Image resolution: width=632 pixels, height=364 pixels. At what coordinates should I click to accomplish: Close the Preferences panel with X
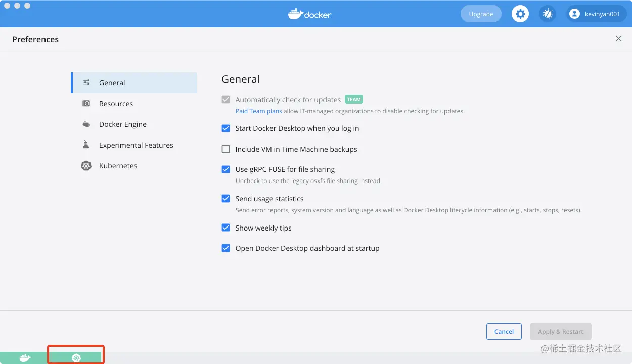point(618,39)
